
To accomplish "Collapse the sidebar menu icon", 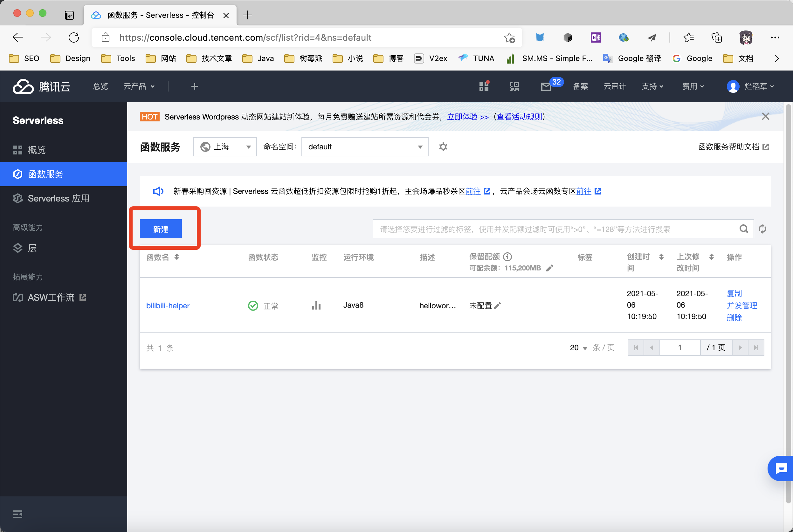I will pos(18,514).
